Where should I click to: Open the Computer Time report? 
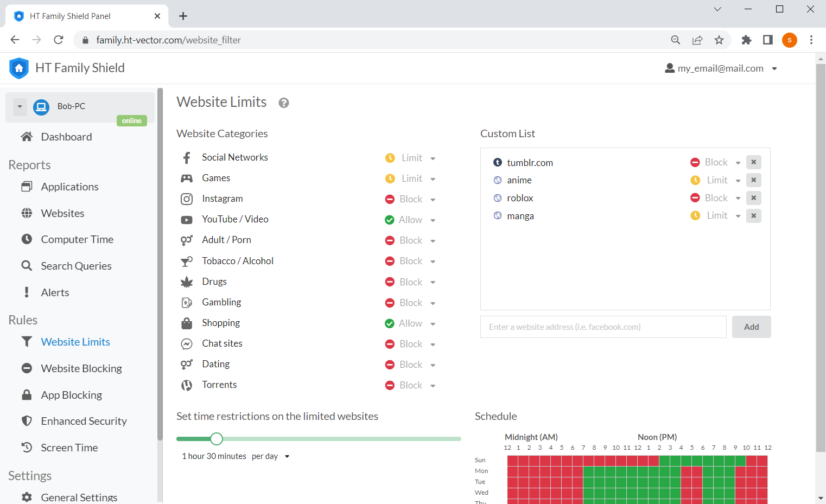click(77, 239)
